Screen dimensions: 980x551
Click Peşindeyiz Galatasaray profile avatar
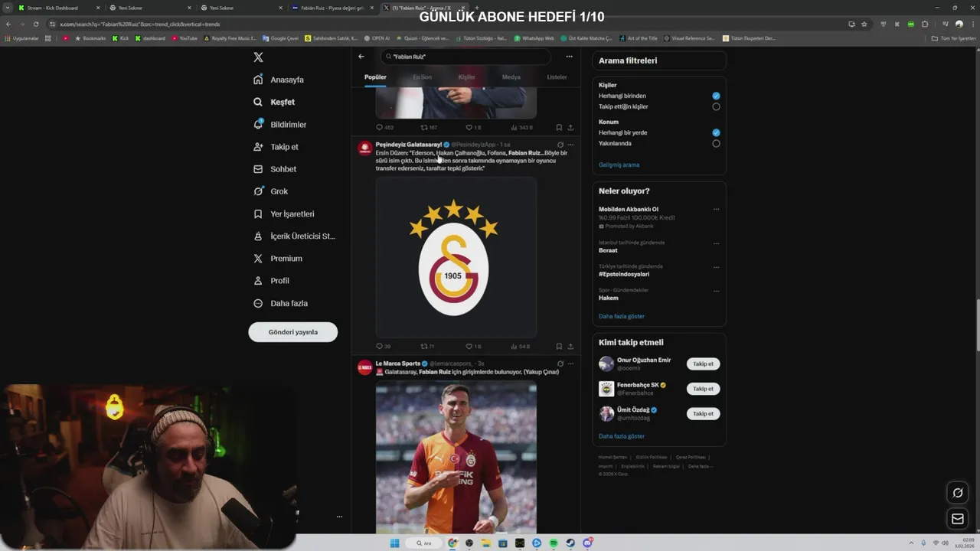(365, 148)
